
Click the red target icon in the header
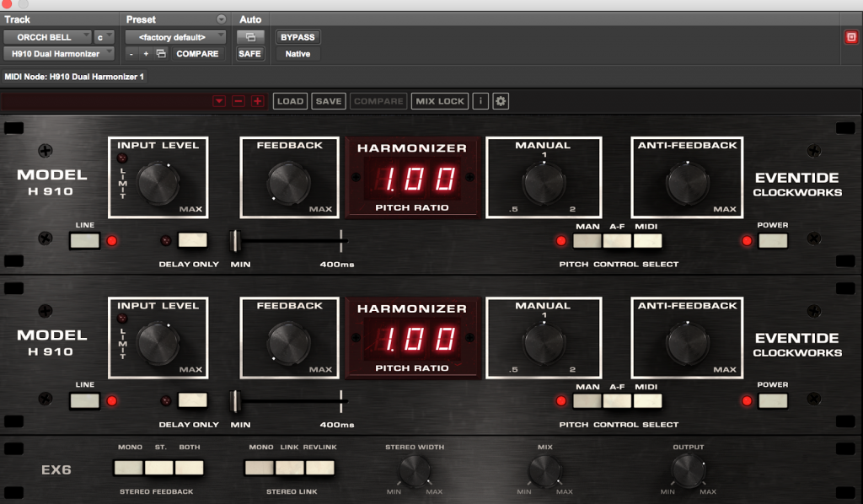tap(851, 37)
